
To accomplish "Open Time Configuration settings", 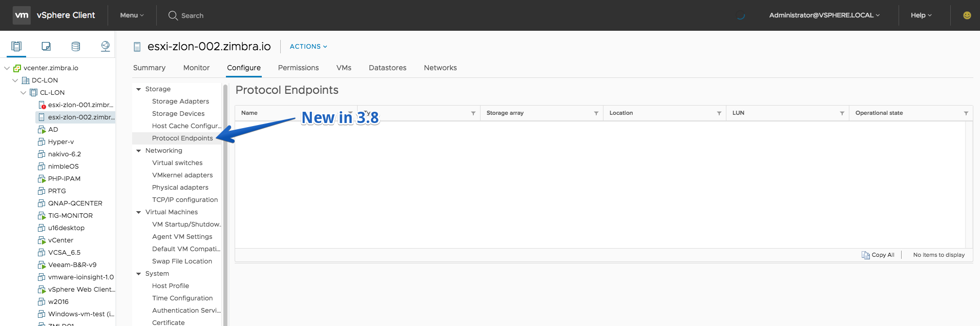I will [x=182, y=298].
